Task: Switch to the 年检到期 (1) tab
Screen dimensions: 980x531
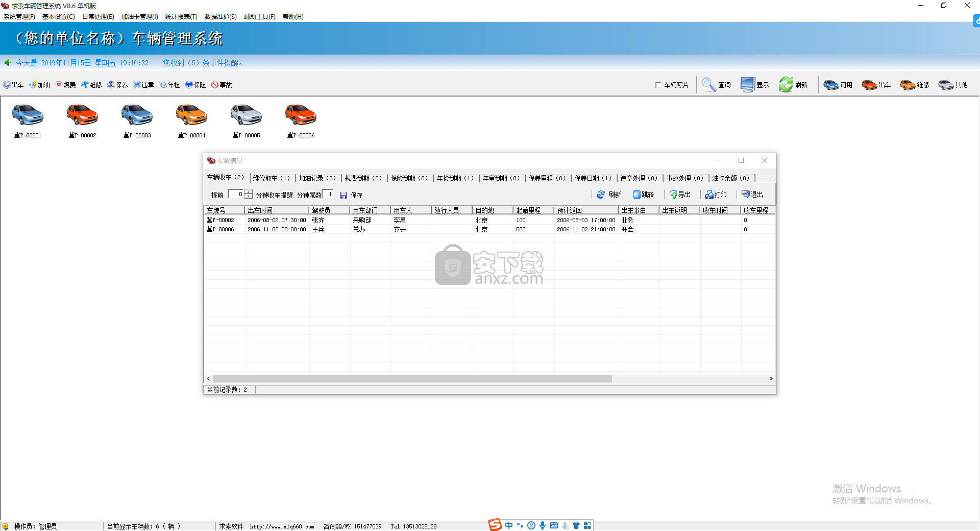Action: pyautogui.click(x=455, y=178)
